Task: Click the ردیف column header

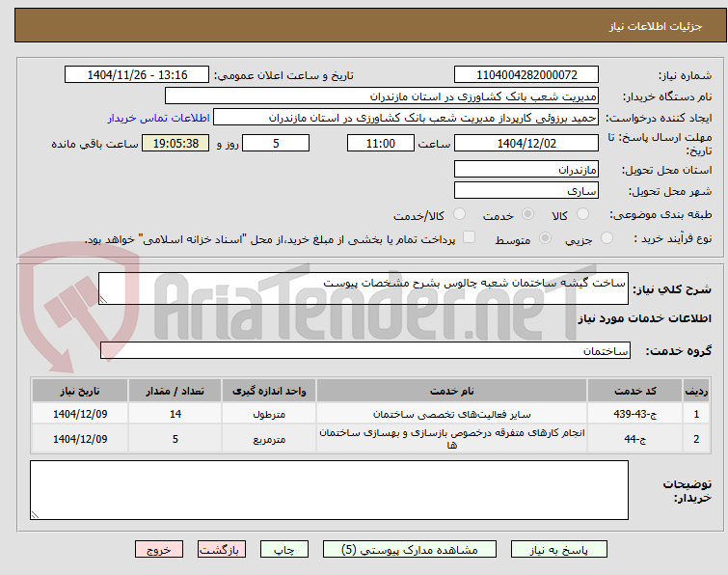Action: coord(696,391)
